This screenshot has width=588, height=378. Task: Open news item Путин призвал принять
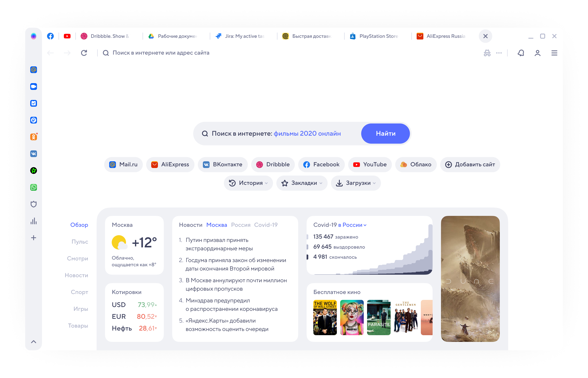[219, 244]
